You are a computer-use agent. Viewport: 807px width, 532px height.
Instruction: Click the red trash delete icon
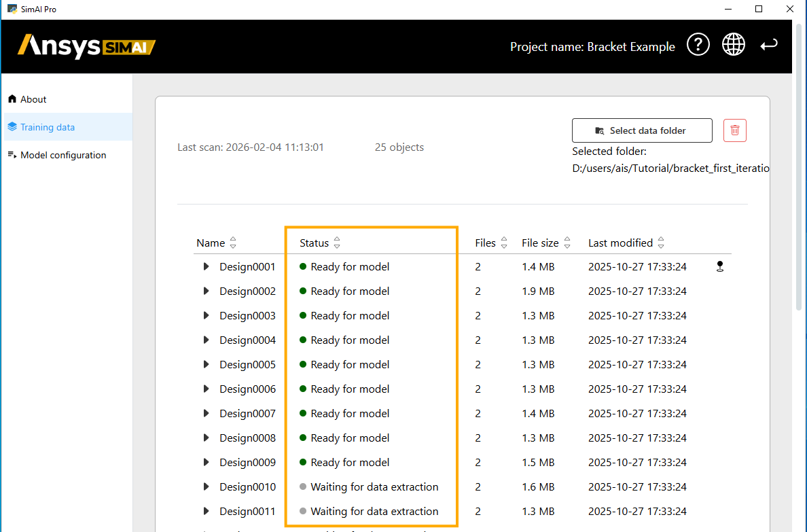(734, 130)
